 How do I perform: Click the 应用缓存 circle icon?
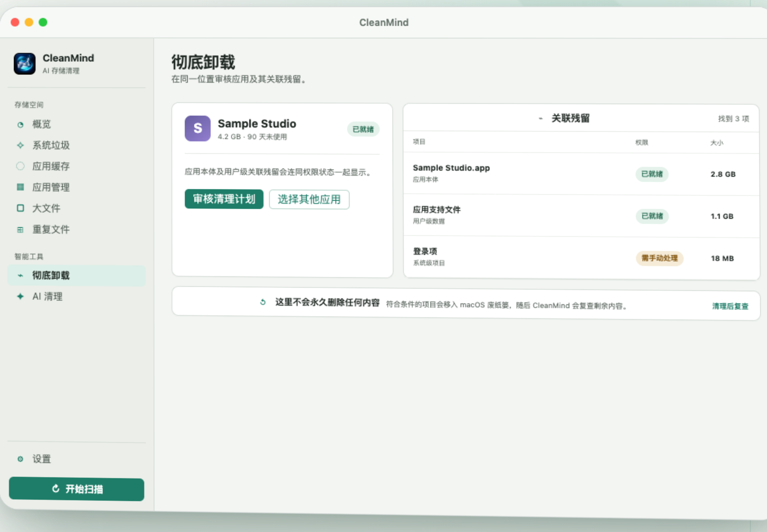click(20, 166)
